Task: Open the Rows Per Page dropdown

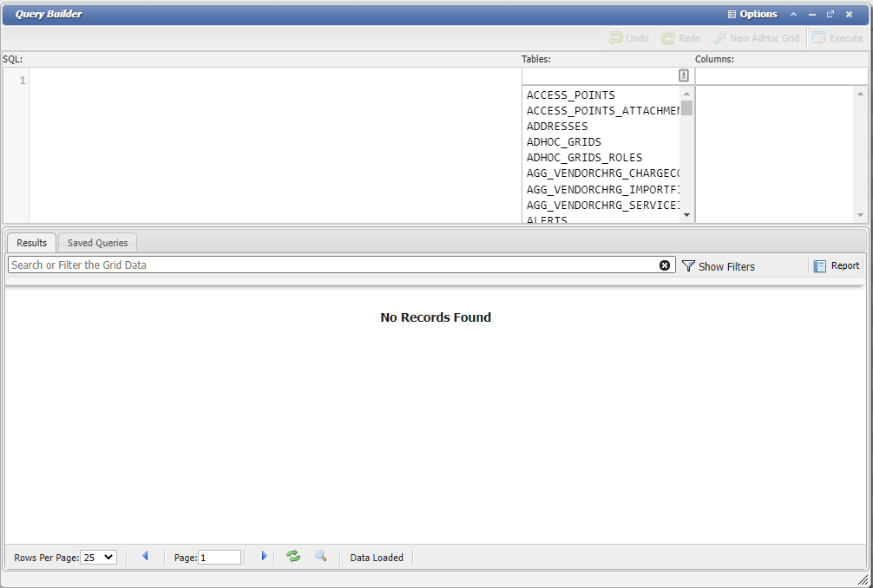Action: pyautogui.click(x=98, y=558)
